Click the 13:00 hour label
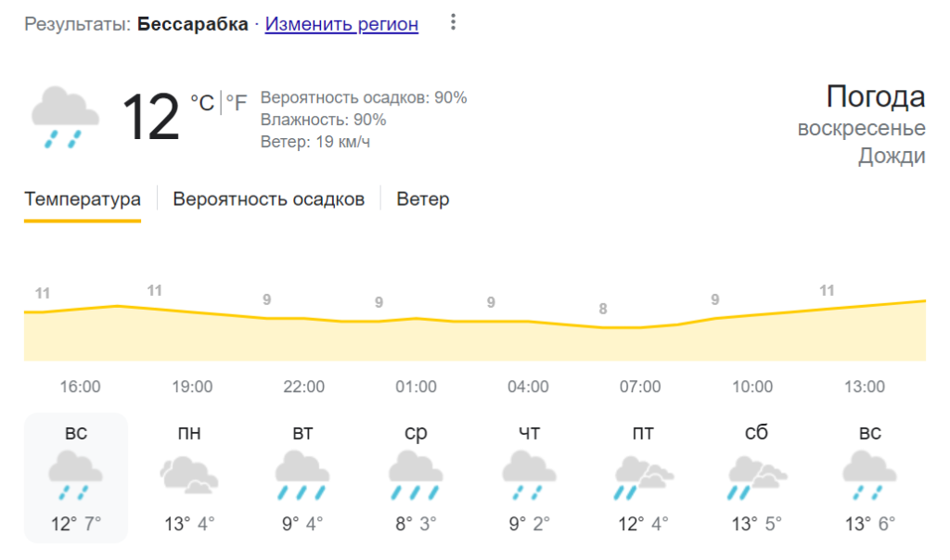This screenshot has height=560, width=950. 864,387
